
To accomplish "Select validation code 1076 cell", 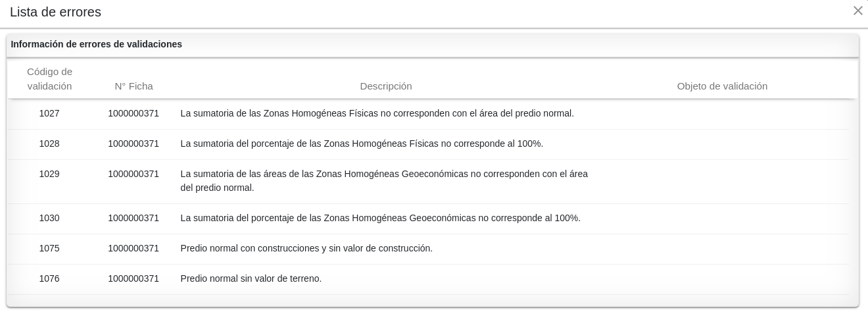I will tap(49, 278).
